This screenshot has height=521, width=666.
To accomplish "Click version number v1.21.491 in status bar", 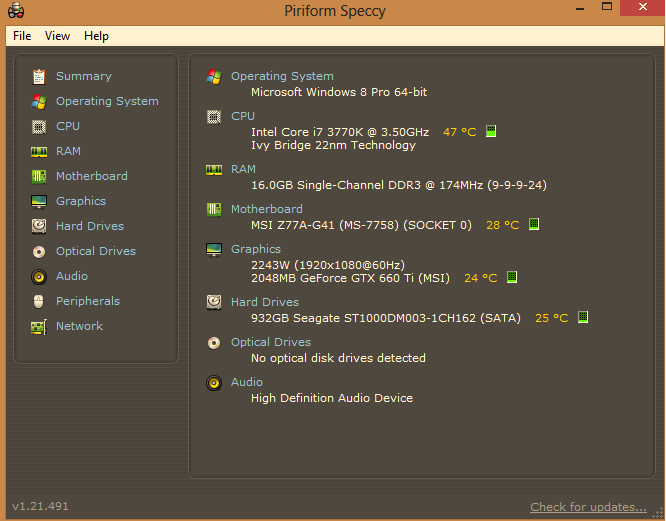I will pyautogui.click(x=40, y=506).
